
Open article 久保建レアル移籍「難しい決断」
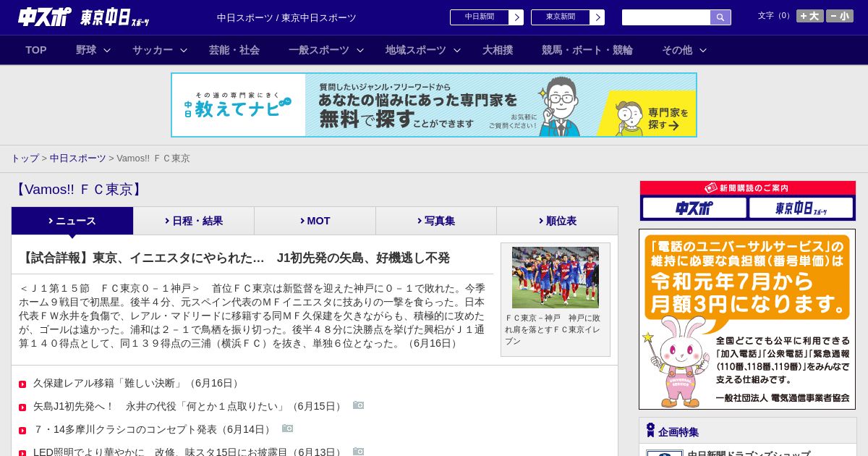(x=137, y=383)
